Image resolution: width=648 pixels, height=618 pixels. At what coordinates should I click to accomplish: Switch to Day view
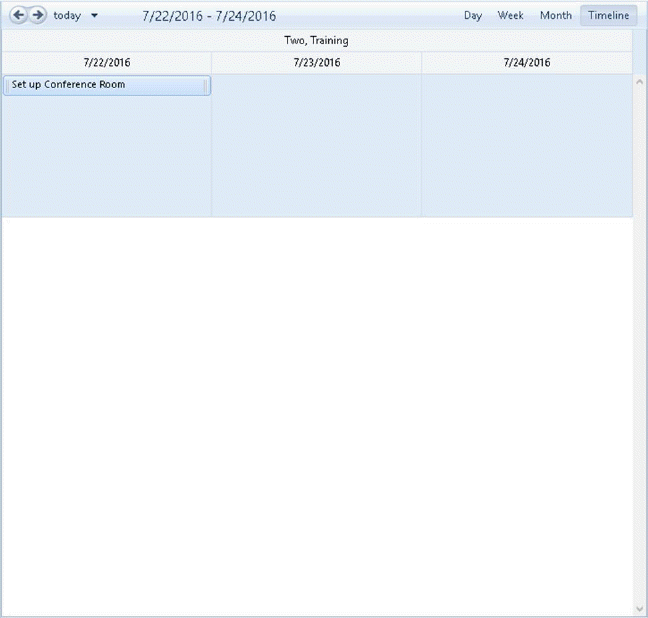pos(472,16)
